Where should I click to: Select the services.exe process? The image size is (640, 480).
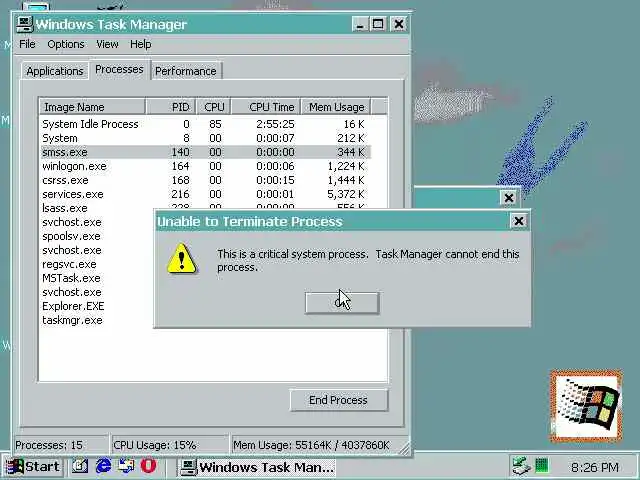tap(206, 194)
